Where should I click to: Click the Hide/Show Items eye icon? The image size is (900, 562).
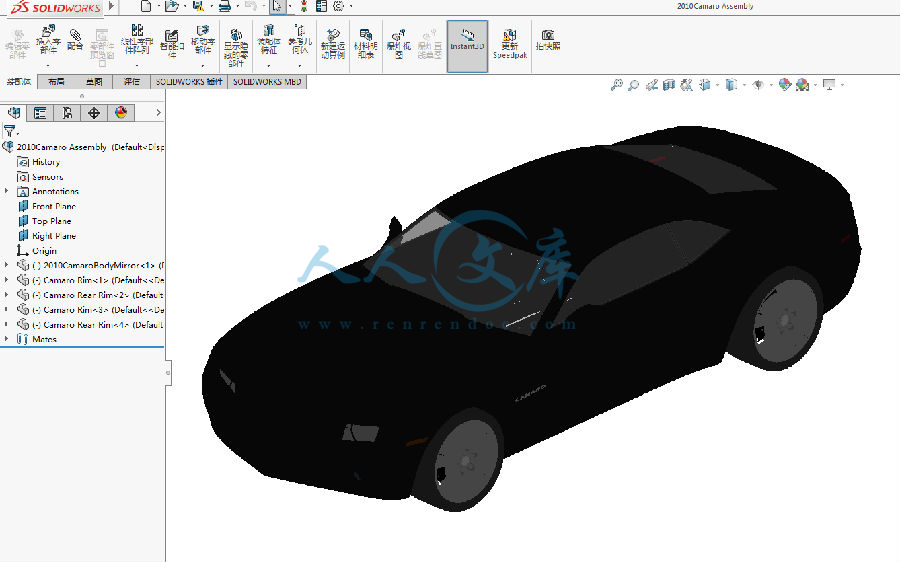pos(758,85)
